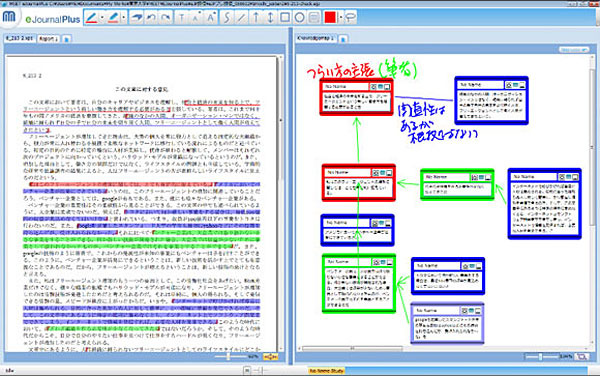Click the button at knowledge map top-right

tap(574, 50)
